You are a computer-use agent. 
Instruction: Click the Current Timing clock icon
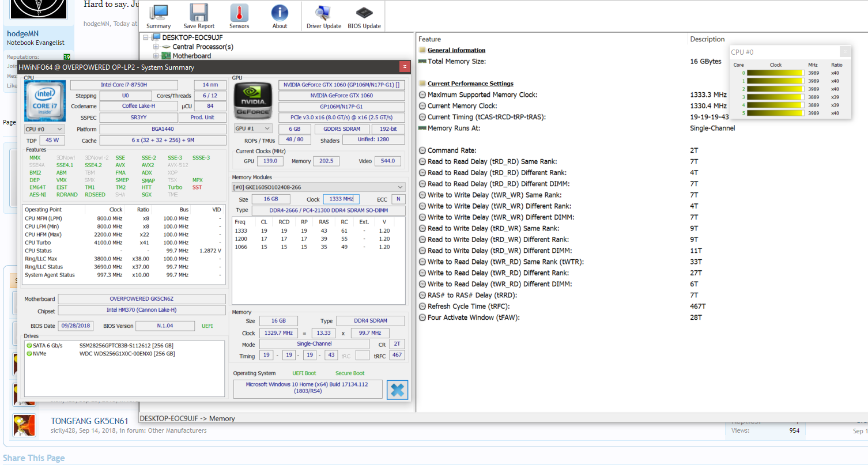pyautogui.click(x=422, y=117)
